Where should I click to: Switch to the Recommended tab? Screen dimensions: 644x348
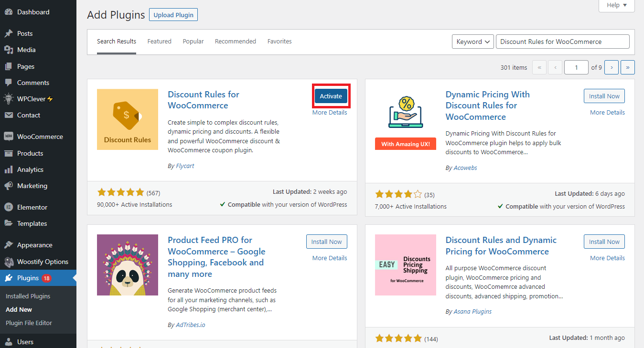point(236,42)
